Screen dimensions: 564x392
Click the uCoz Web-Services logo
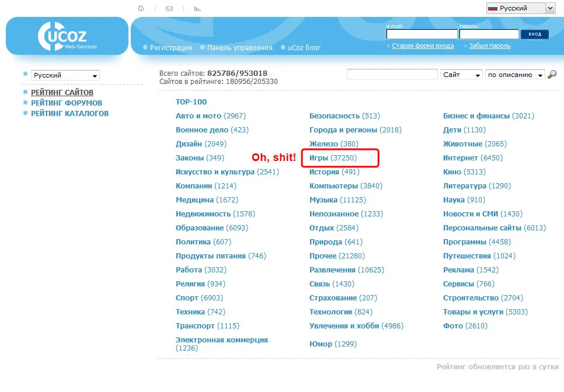67,37
